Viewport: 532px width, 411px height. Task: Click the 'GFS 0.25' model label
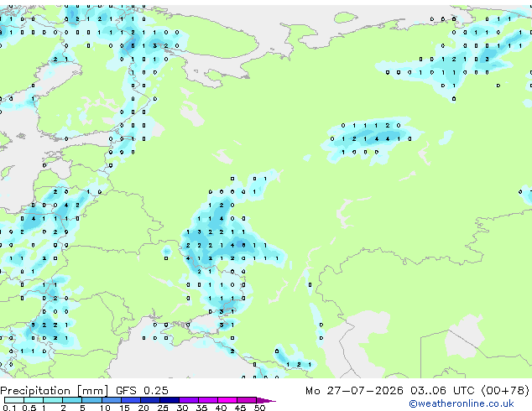(142, 390)
